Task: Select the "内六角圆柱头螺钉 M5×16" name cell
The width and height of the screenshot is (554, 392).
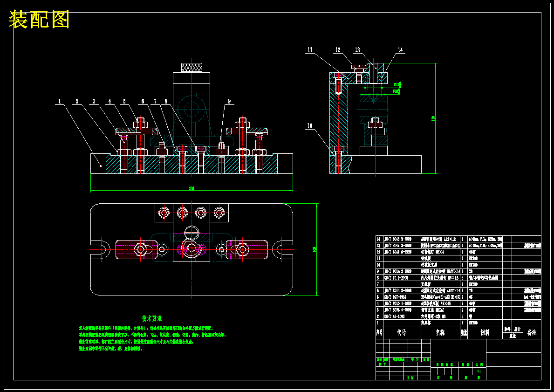Action: pos(440,278)
